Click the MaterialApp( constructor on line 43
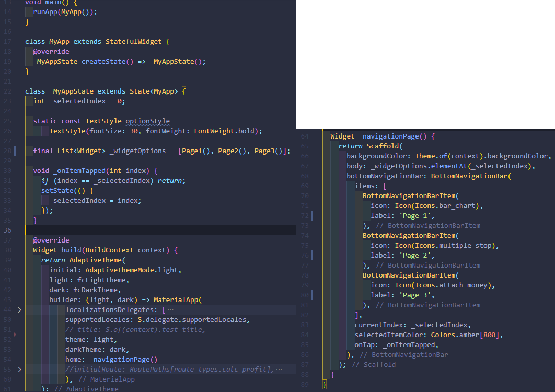555x392 pixels. click(x=178, y=299)
